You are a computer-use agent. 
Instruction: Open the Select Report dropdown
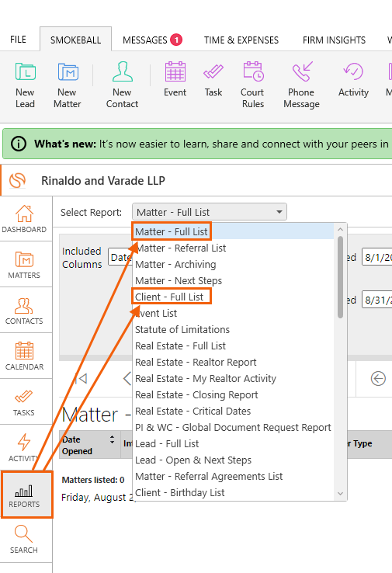pyautogui.click(x=210, y=212)
